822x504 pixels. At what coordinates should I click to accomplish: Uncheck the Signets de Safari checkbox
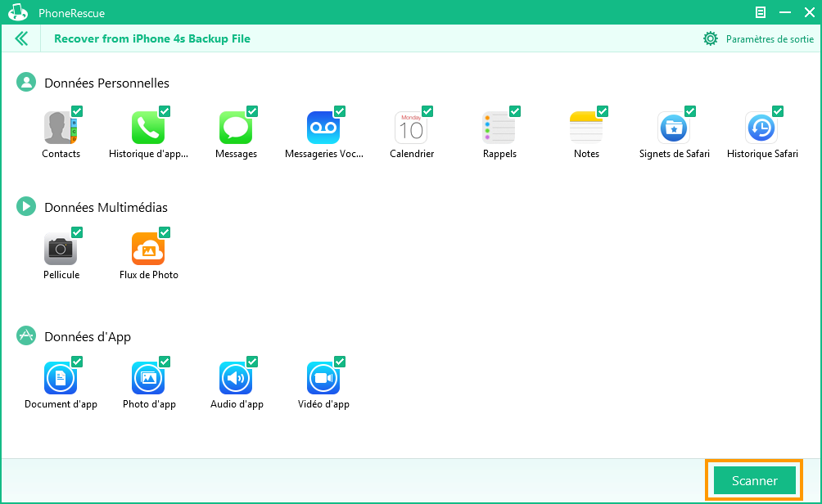tap(690, 111)
